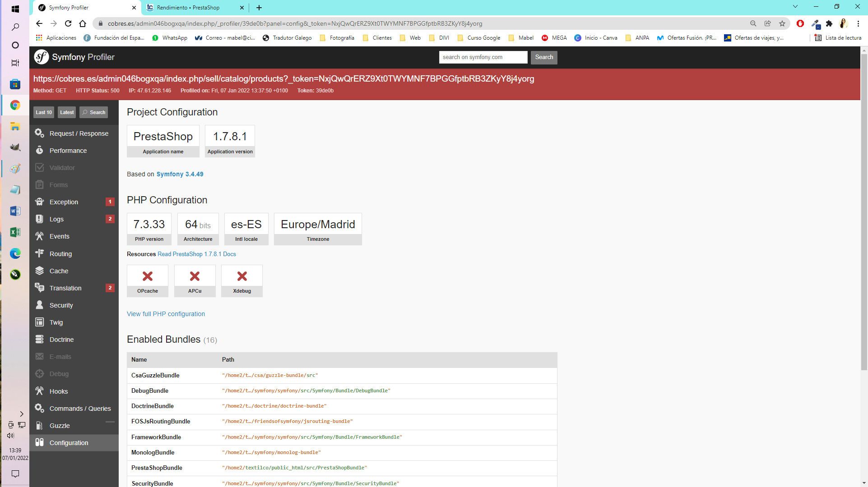
Task: Focus the search on symfony.com field
Action: point(483,57)
